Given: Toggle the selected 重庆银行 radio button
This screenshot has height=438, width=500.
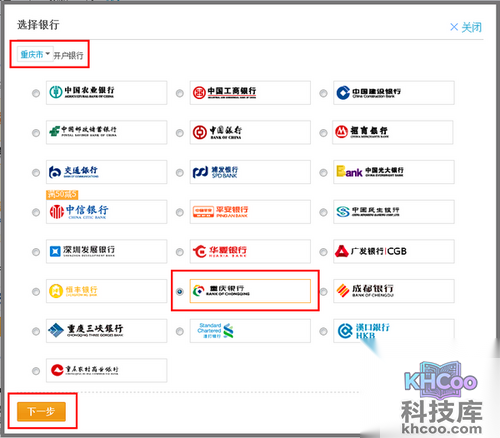Looking at the screenshot, I should (x=179, y=291).
